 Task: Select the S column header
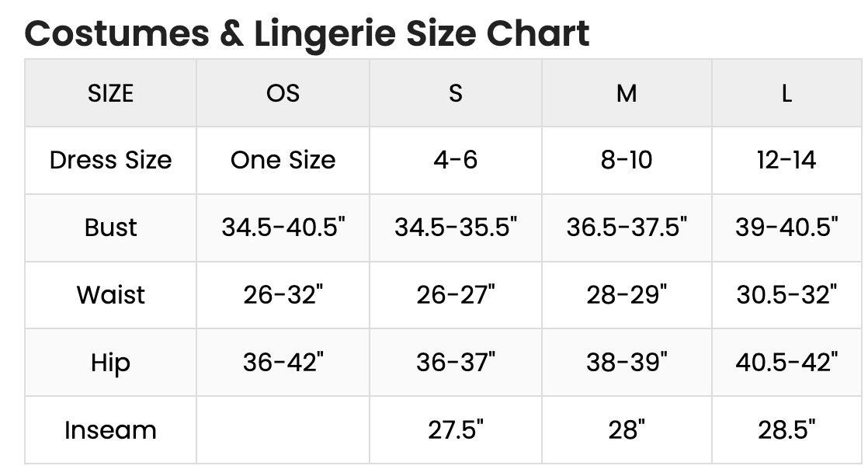456,93
